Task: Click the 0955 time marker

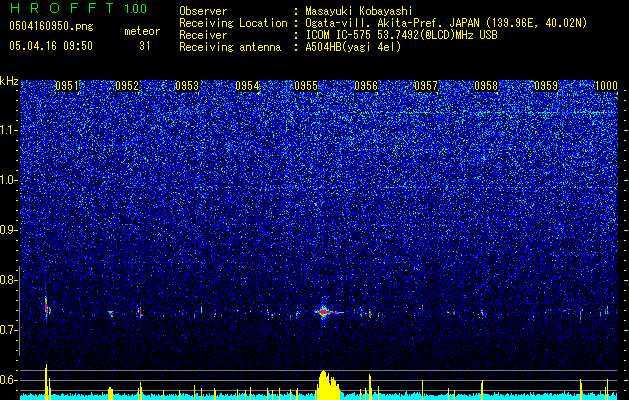Action: click(306, 86)
